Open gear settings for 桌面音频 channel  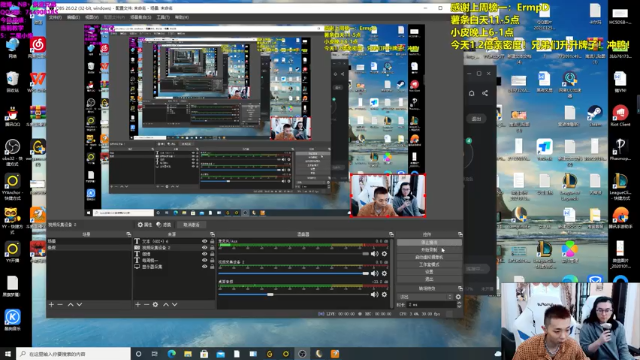pyautogui.click(x=384, y=294)
